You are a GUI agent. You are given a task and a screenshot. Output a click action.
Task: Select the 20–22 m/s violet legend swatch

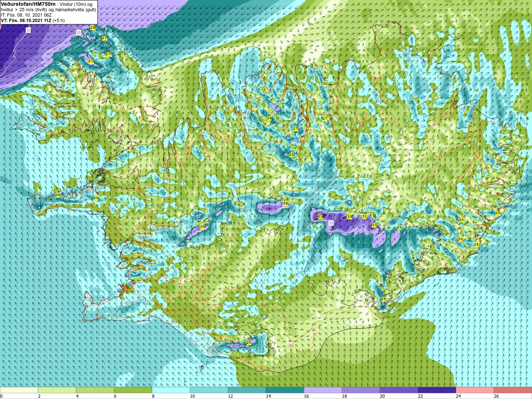(x=399, y=390)
